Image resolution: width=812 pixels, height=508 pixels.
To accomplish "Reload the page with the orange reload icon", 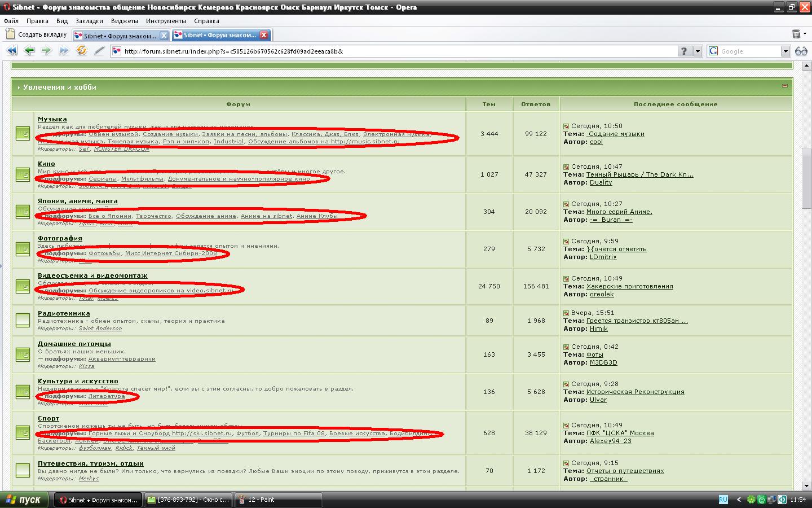I will 82,51.
